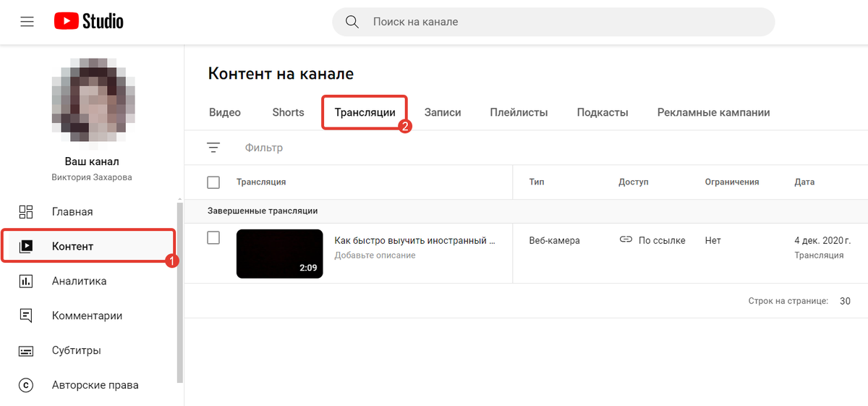Image resolution: width=868 pixels, height=406 pixels.
Task: Click the search magnifier icon
Action: pos(352,22)
